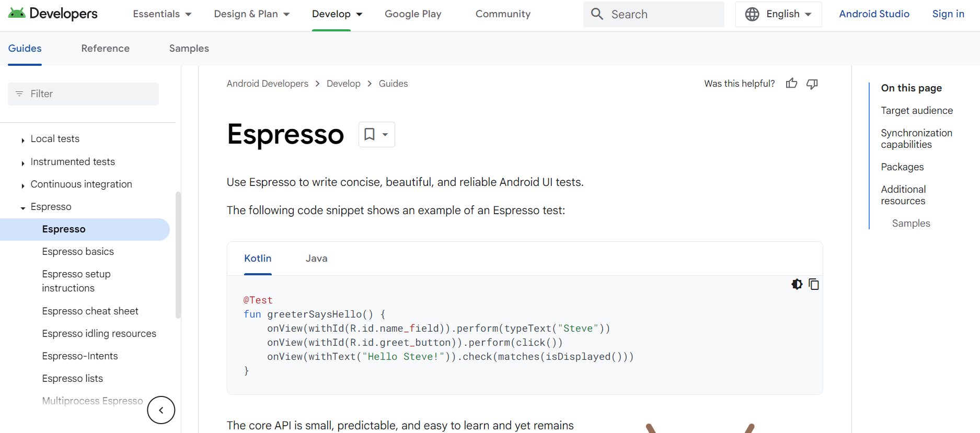Expand the Instrumented tests section
Viewport: 980px width, 433px height.
[x=23, y=163]
